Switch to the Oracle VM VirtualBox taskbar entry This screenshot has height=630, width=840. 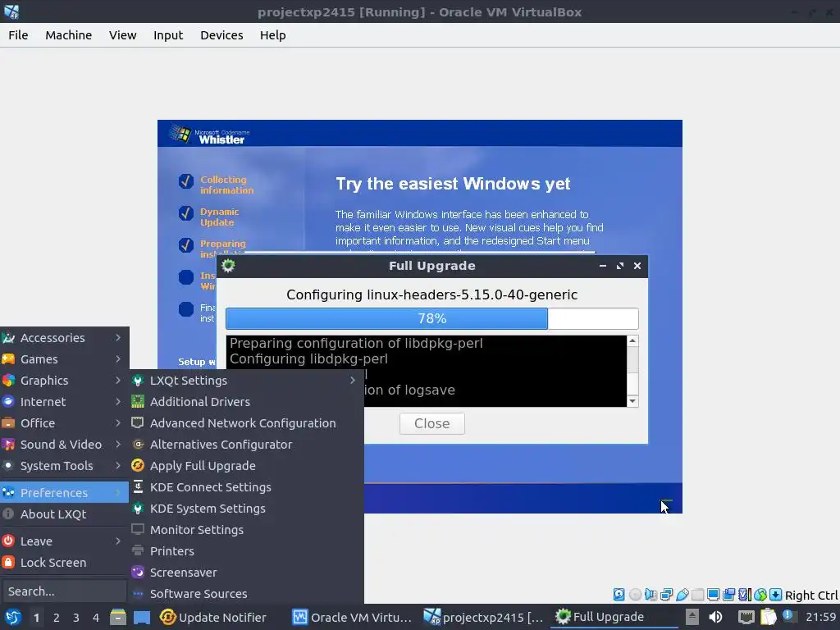[353, 617]
